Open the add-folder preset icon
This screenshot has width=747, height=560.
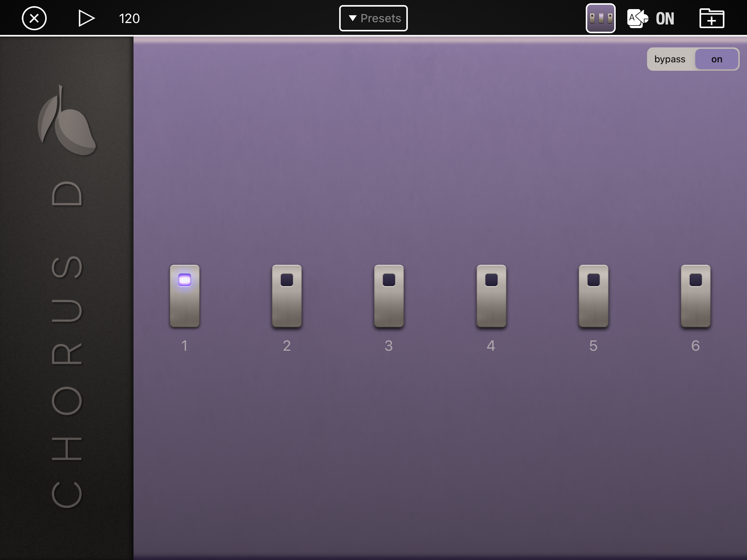(x=711, y=18)
